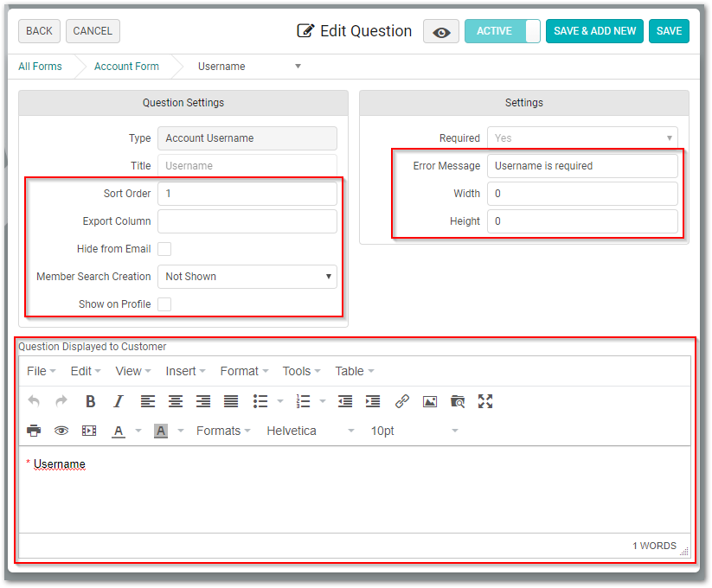Click the undo arrow icon
Image resolution: width=712 pixels, height=588 pixels.
(x=34, y=401)
